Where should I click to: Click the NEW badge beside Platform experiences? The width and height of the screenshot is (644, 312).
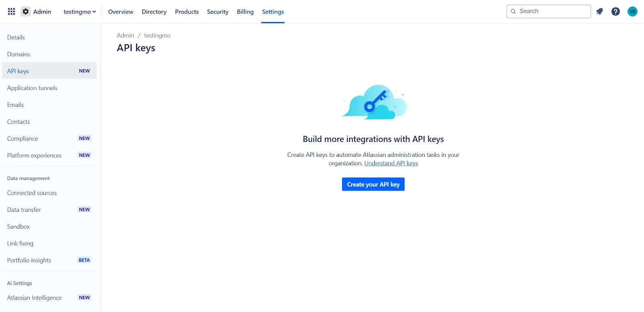(84, 155)
